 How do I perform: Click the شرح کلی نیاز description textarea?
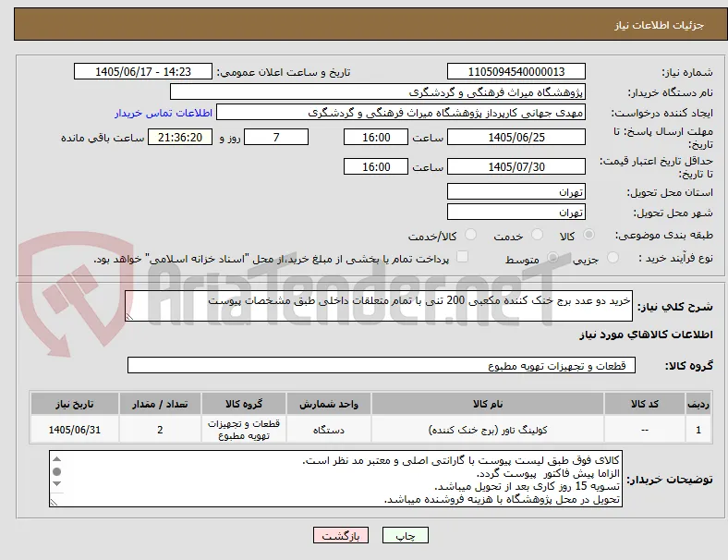coord(379,306)
